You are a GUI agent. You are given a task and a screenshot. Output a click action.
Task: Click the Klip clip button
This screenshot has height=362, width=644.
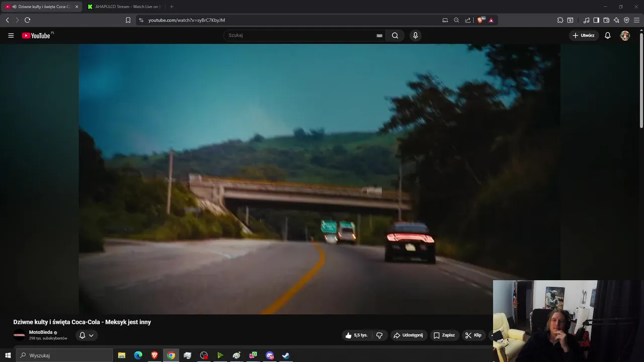point(473,335)
